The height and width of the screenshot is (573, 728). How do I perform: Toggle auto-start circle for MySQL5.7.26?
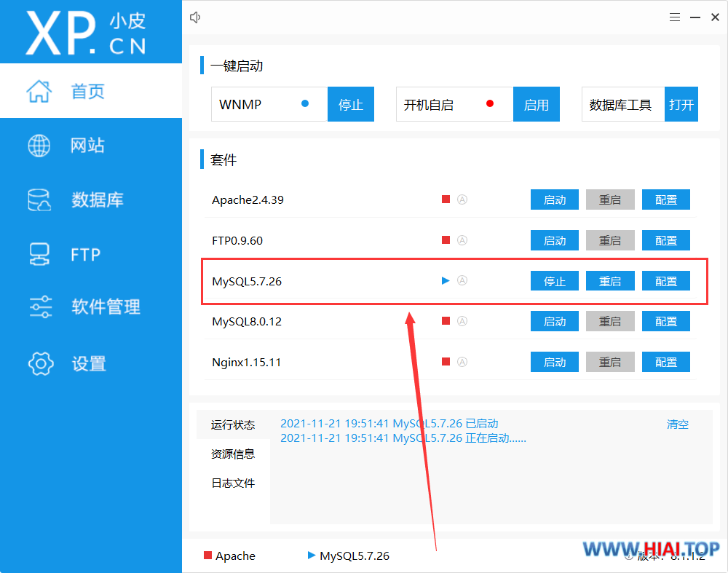pos(462,280)
